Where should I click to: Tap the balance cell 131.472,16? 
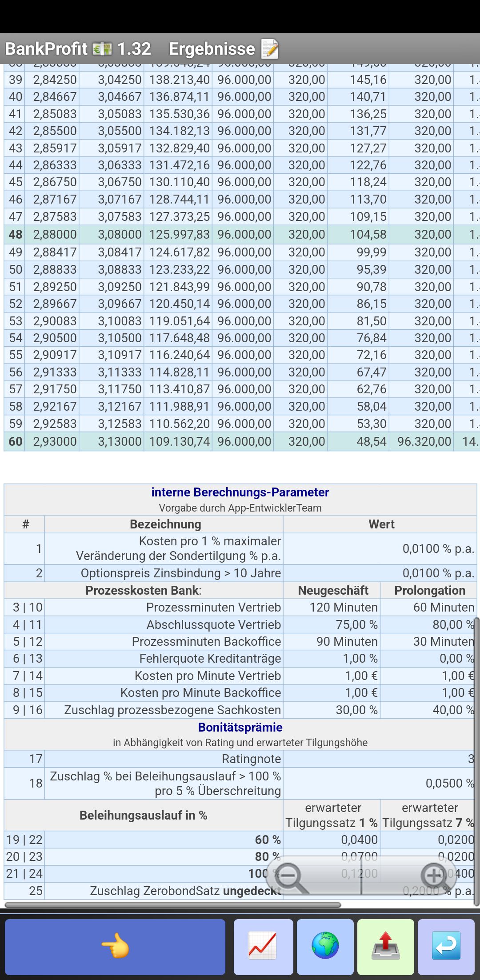179,165
